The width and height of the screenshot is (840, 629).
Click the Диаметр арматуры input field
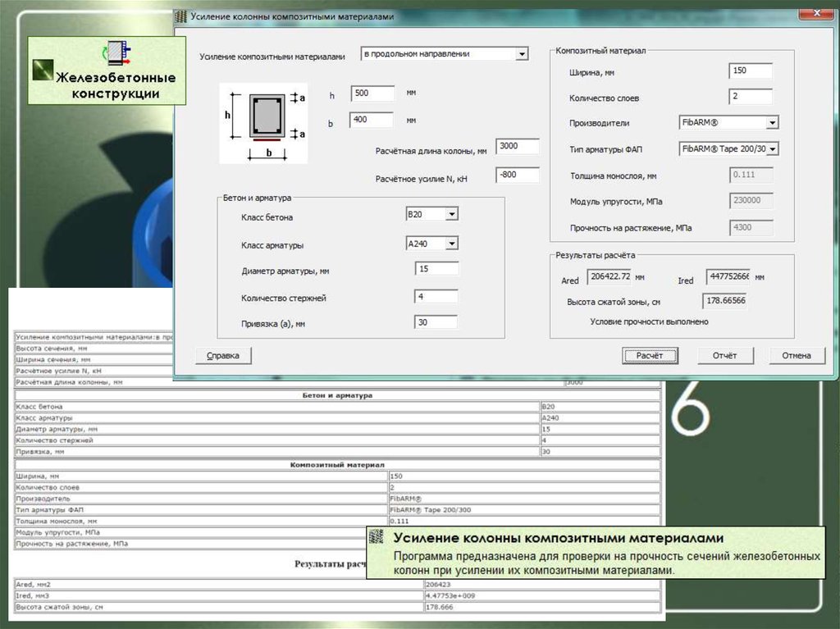pyautogui.click(x=436, y=269)
